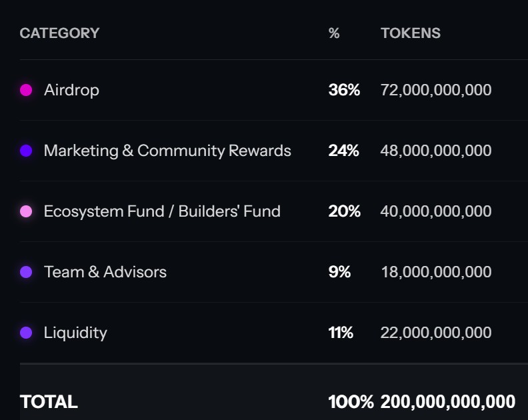Select Ecosystem Fund / Builders' Fund label
The height and width of the screenshot is (420, 528).
coord(162,211)
